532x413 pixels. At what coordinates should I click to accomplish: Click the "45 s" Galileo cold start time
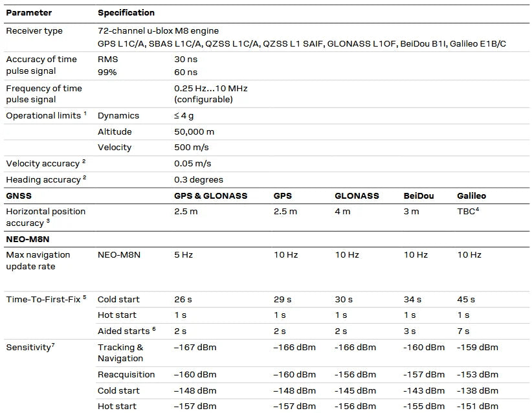point(466,300)
